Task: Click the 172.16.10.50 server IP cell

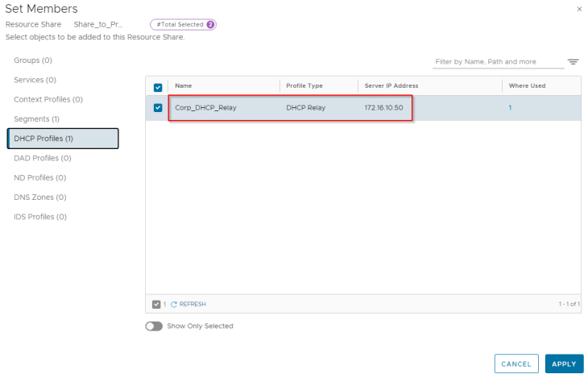Action: pyautogui.click(x=383, y=108)
